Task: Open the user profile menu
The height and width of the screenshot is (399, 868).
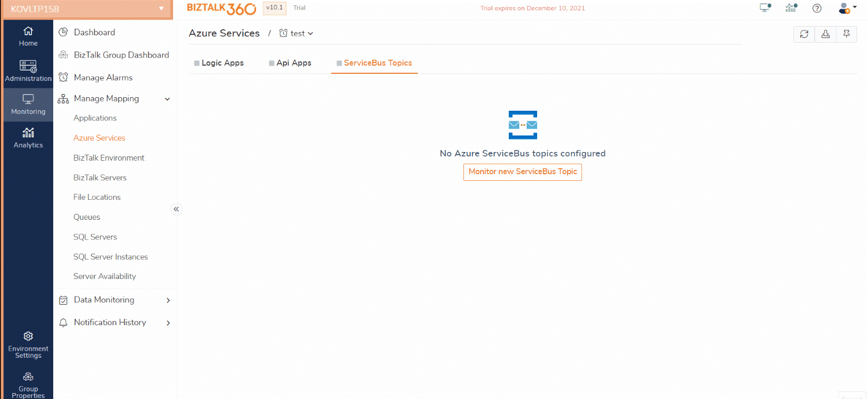Action: (847, 8)
